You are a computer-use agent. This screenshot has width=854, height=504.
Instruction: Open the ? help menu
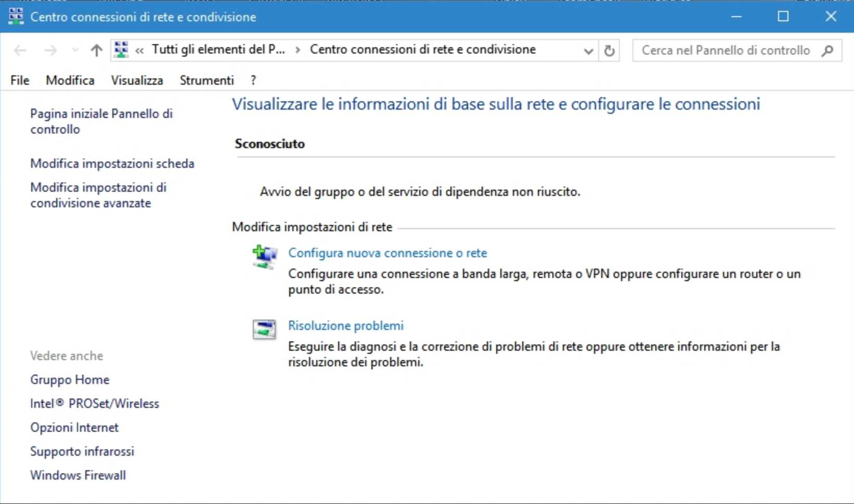pyautogui.click(x=253, y=81)
